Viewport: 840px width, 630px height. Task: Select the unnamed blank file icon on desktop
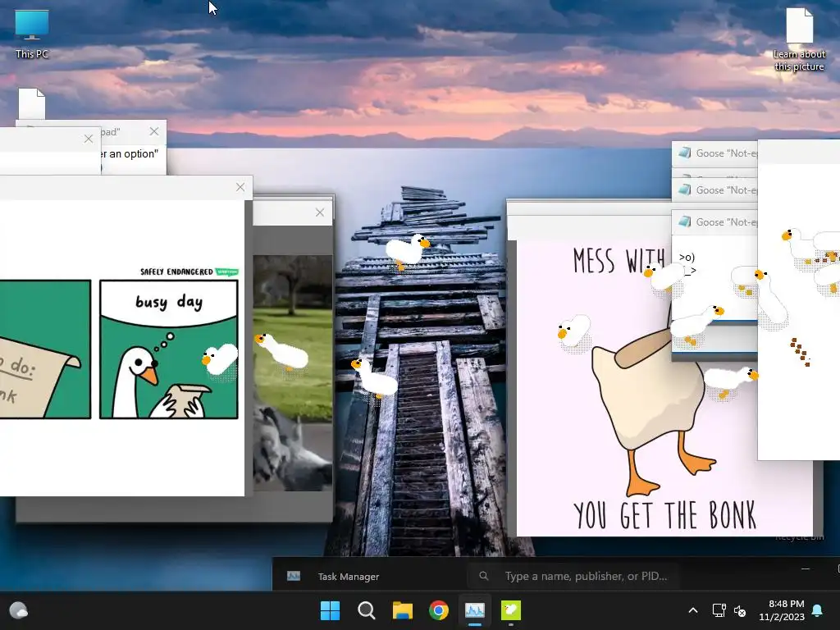[x=32, y=103]
